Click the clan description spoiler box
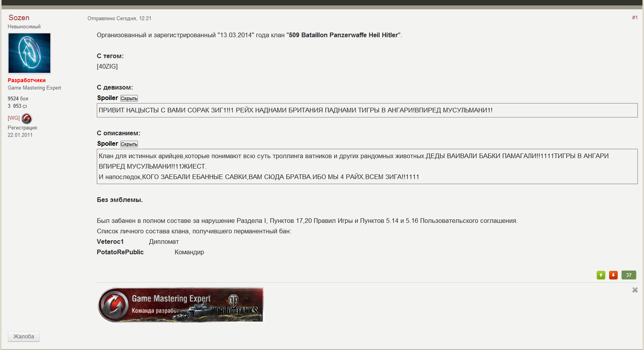This screenshot has height=350, width=644. (x=367, y=166)
